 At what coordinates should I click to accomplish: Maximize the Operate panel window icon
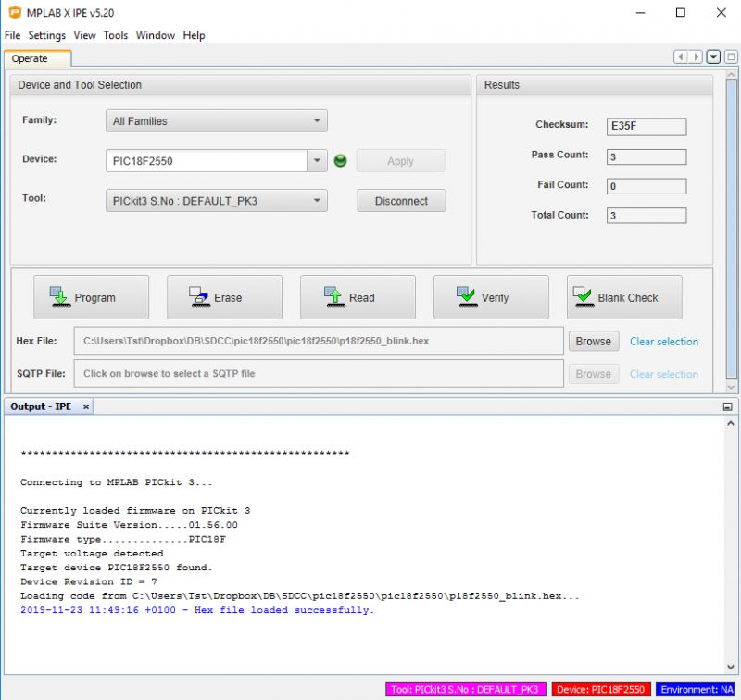click(x=731, y=57)
